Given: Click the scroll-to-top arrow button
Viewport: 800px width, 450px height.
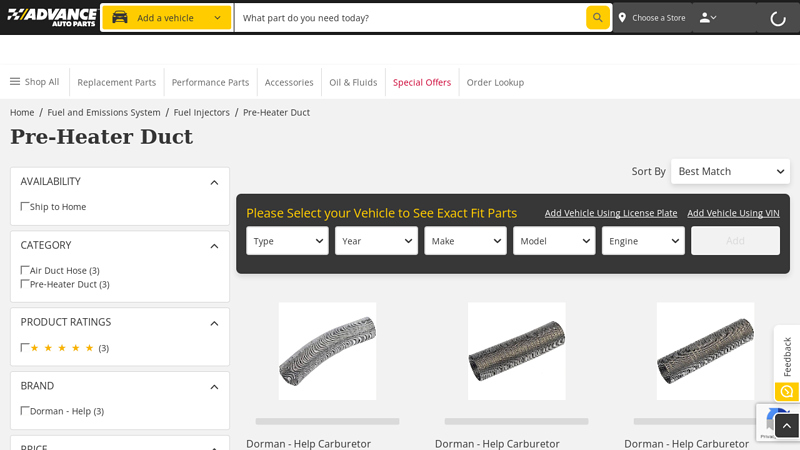Looking at the screenshot, I should point(787,426).
